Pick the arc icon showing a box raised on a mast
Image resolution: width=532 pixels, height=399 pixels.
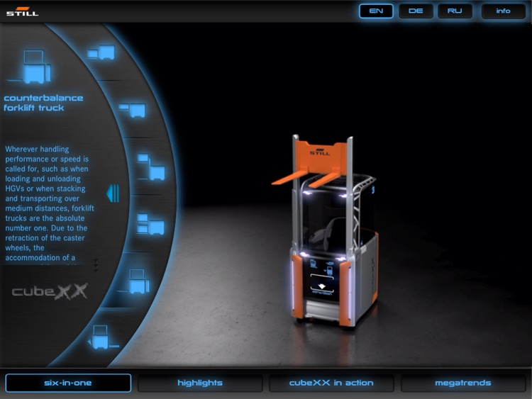(x=151, y=167)
